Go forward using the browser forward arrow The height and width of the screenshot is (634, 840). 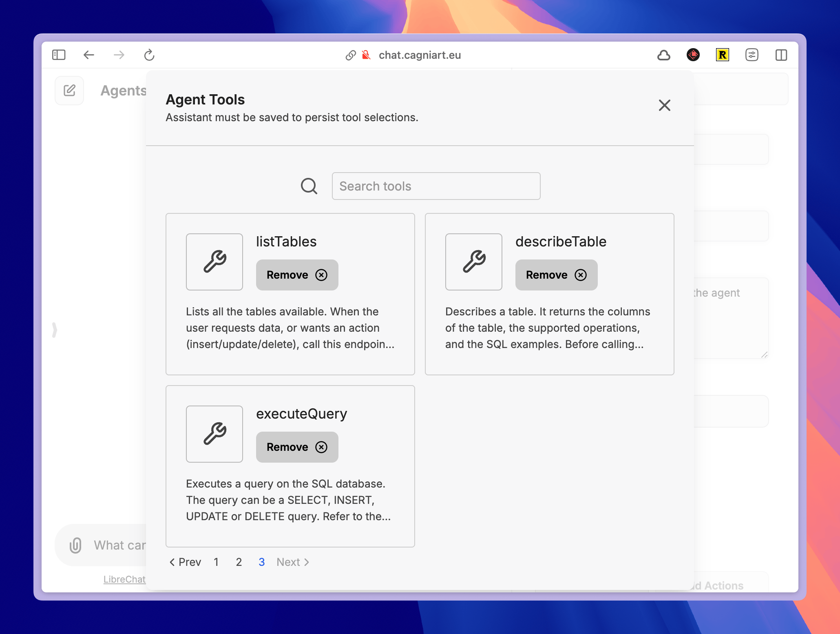point(119,55)
